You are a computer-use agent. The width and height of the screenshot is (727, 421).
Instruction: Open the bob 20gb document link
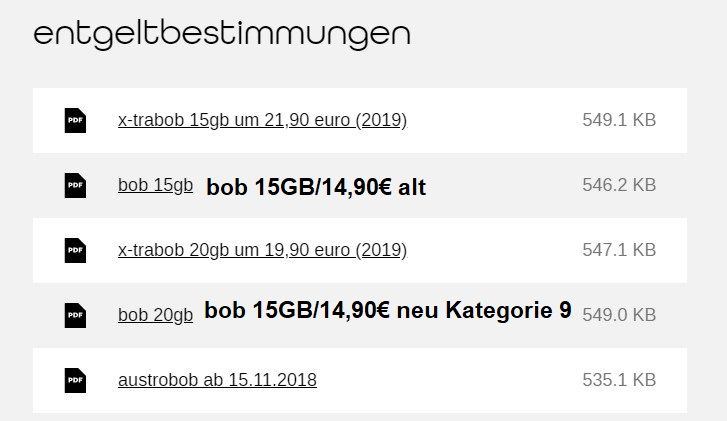coord(155,315)
